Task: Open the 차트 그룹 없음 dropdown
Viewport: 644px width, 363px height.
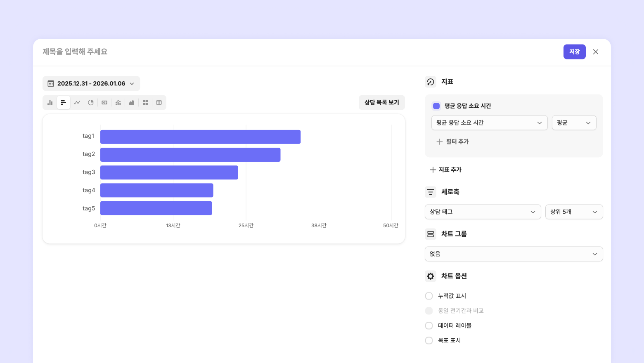Action: (514, 254)
